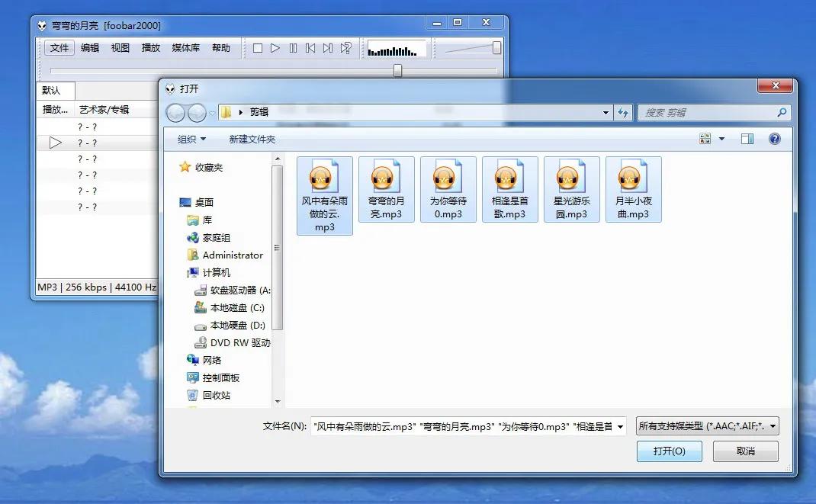Skip to the previous track

310,48
